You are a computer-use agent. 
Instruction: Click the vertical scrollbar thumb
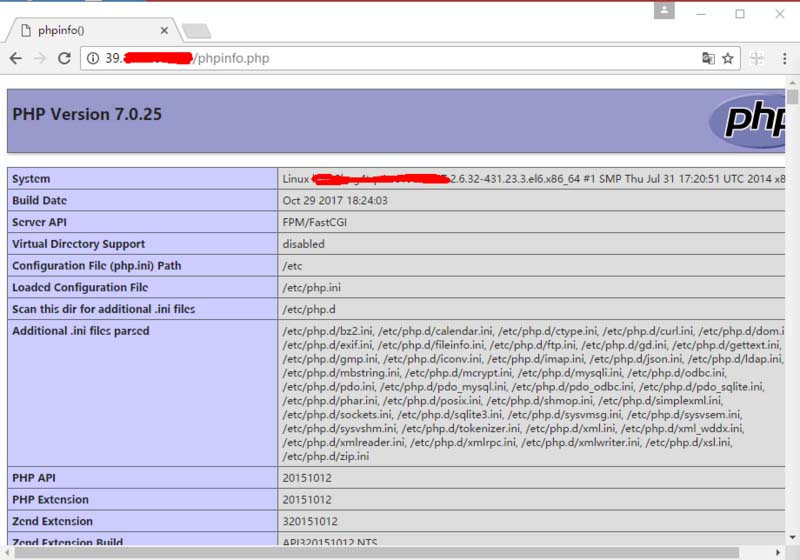[793, 97]
